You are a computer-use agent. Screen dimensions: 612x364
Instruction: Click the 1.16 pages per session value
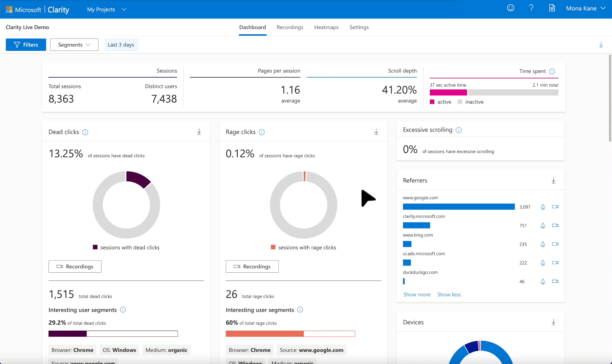(290, 90)
